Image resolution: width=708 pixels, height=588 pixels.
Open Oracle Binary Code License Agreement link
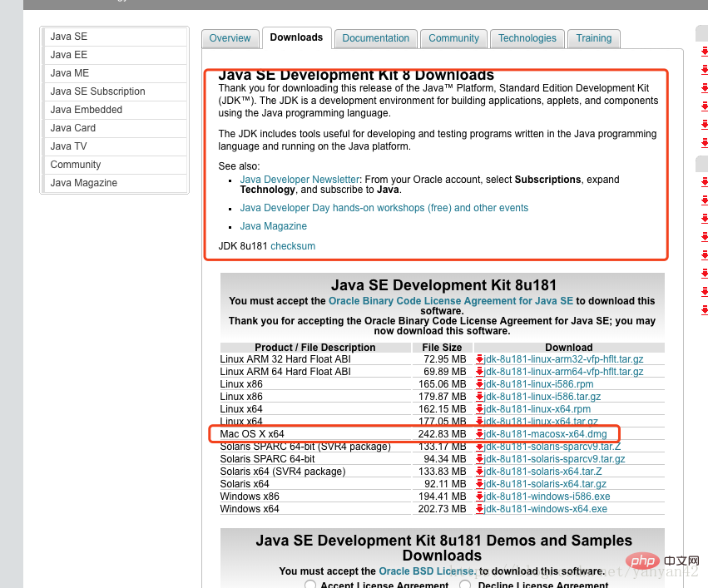[451, 301]
